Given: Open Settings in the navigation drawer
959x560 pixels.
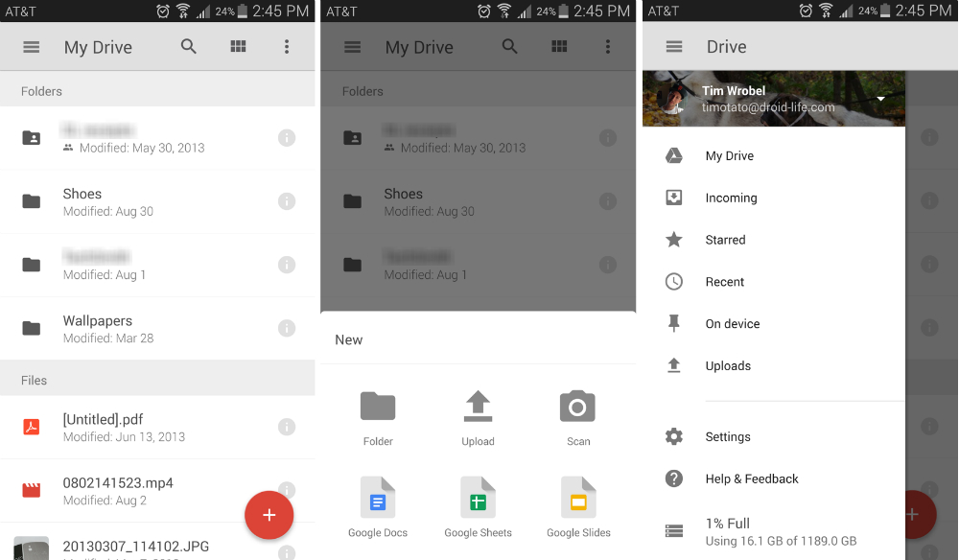Looking at the screenshot, I should 727,437.
